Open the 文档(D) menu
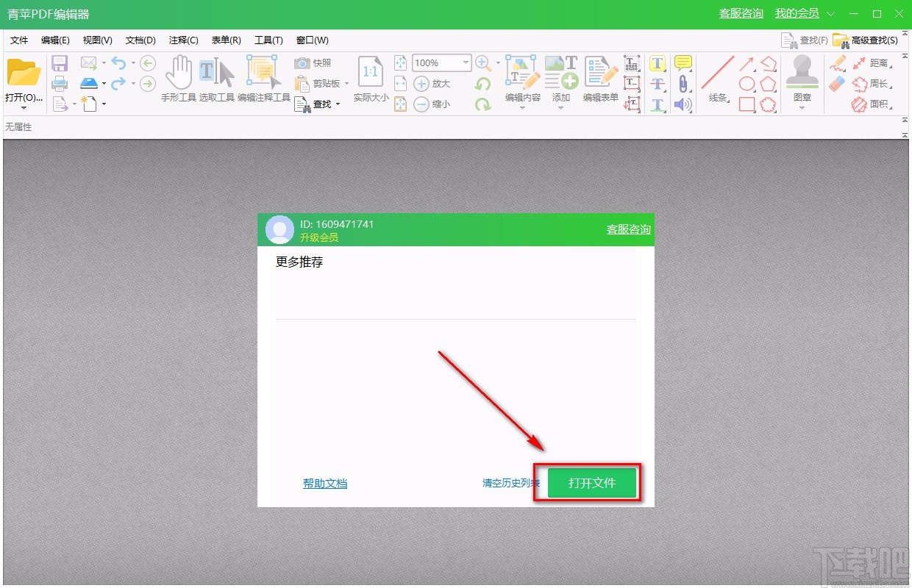This screenshot has height=588, width=912. click(139, 40)
